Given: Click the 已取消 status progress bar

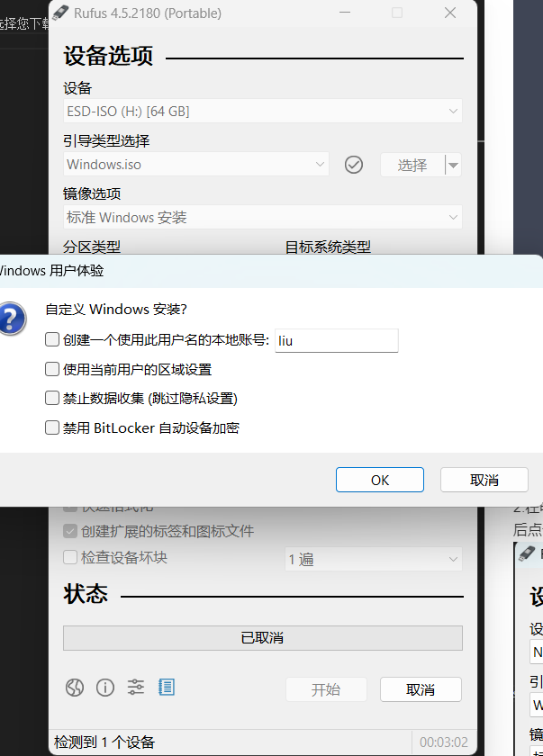Looking at the screenshot, I should (263, 638).
